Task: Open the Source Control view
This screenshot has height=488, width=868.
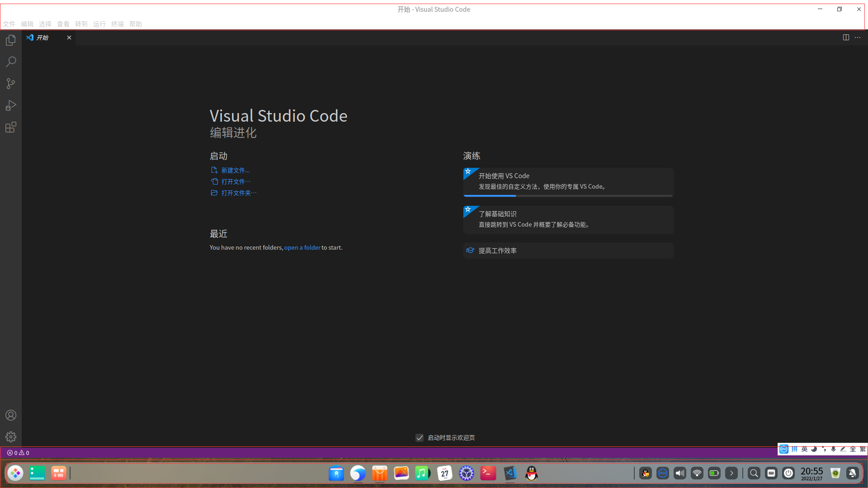Action: (x=11, y=84)
